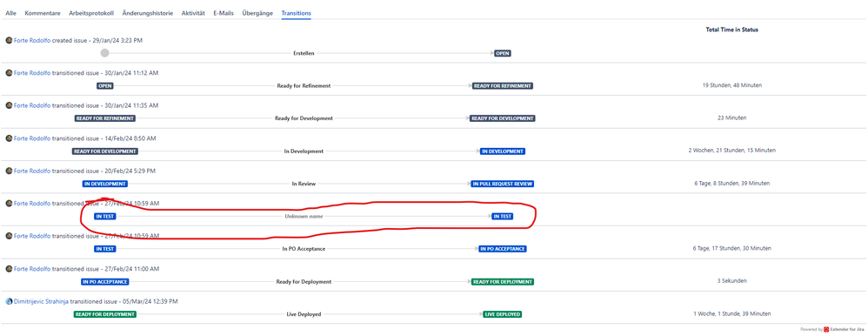
Task: Open Forte Rodolfo link dated 20/Feb/24 5:29 PM
Action: [x=32, y=171]
